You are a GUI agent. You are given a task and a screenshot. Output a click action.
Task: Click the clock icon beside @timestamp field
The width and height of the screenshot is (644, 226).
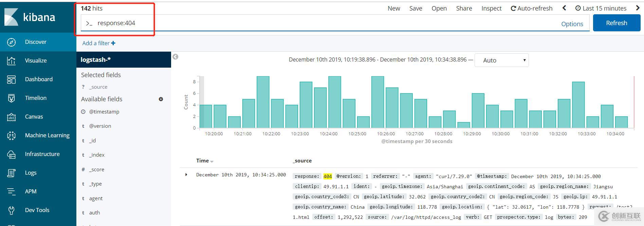click(x=83, y=112)
